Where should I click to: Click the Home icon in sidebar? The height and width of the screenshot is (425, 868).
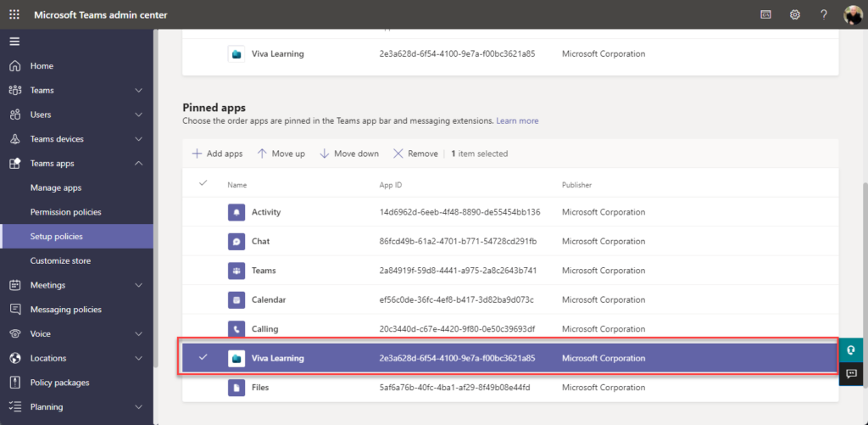coord(15,66)
